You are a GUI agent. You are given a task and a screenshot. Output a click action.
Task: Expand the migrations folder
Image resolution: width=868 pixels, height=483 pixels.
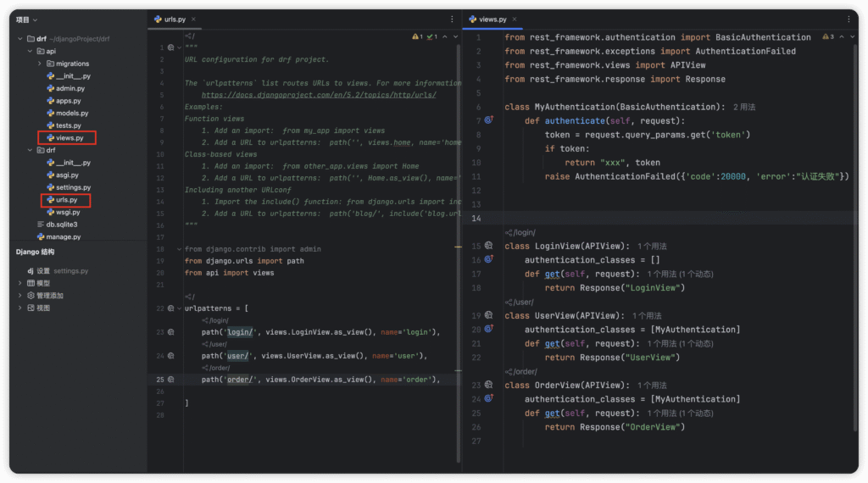pos(39,64)
